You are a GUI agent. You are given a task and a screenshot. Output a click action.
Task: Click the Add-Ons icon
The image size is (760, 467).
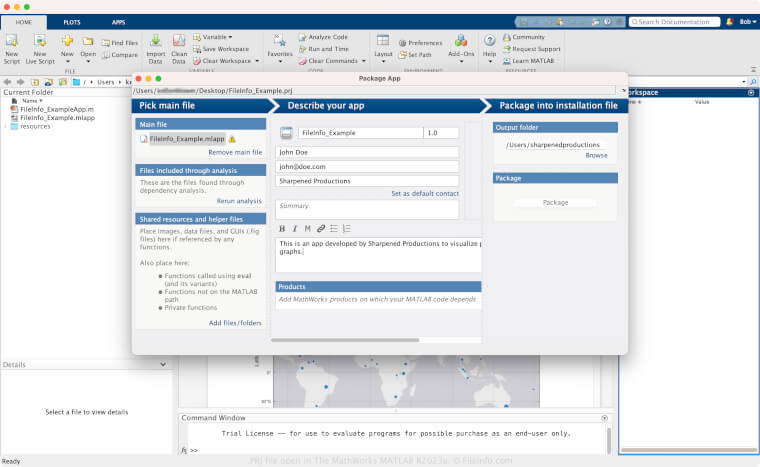point(461,41)
